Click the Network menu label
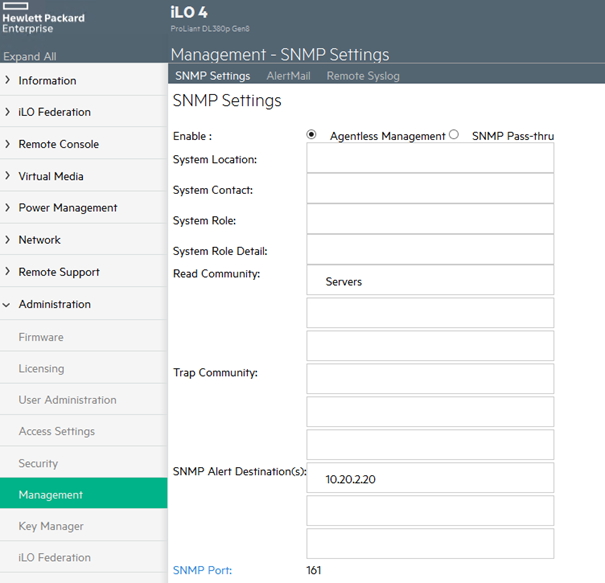 coord(39,240)
